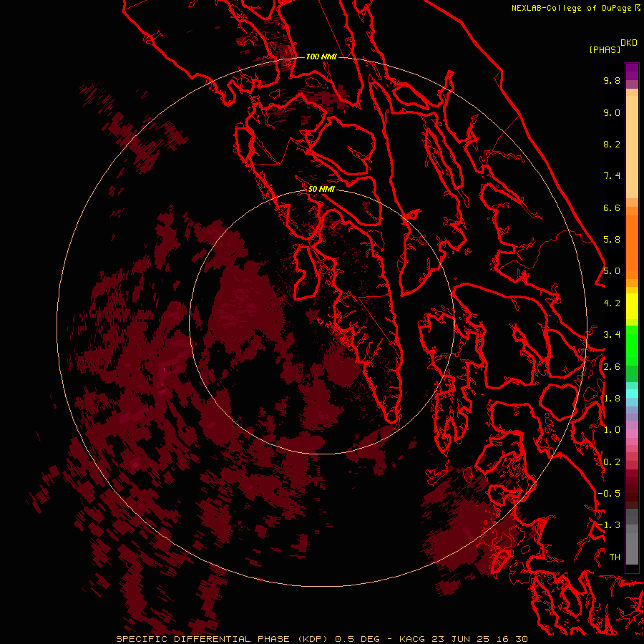Click the -1.3 value on the color scale
The image size is (644, 644).
click(609, 525)
